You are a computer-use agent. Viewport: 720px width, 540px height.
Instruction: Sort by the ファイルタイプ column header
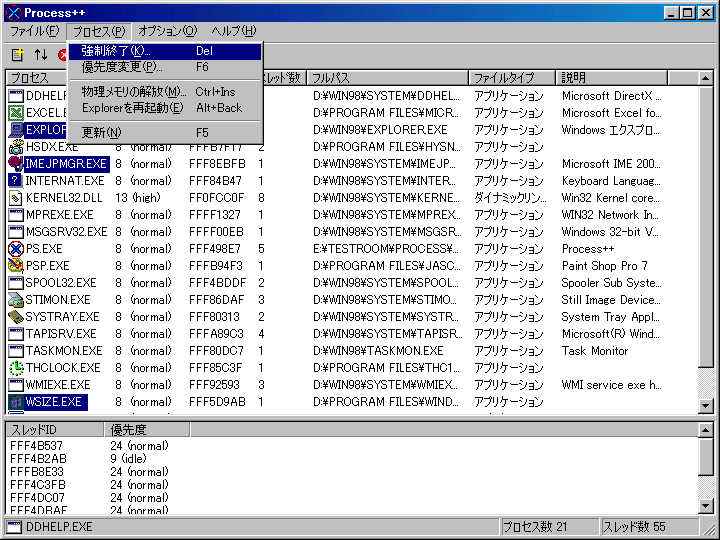click(x=512, y=78)
